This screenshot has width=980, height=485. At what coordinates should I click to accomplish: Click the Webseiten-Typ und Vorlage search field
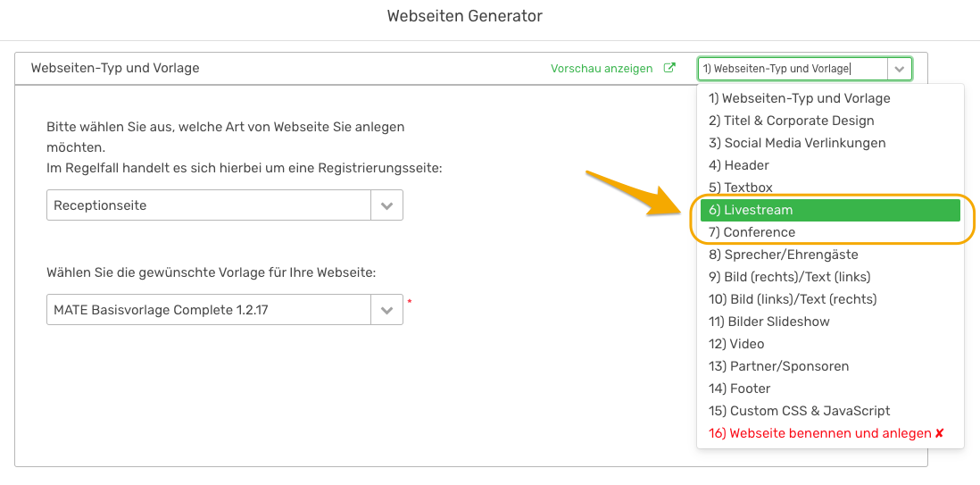(793, 69)
